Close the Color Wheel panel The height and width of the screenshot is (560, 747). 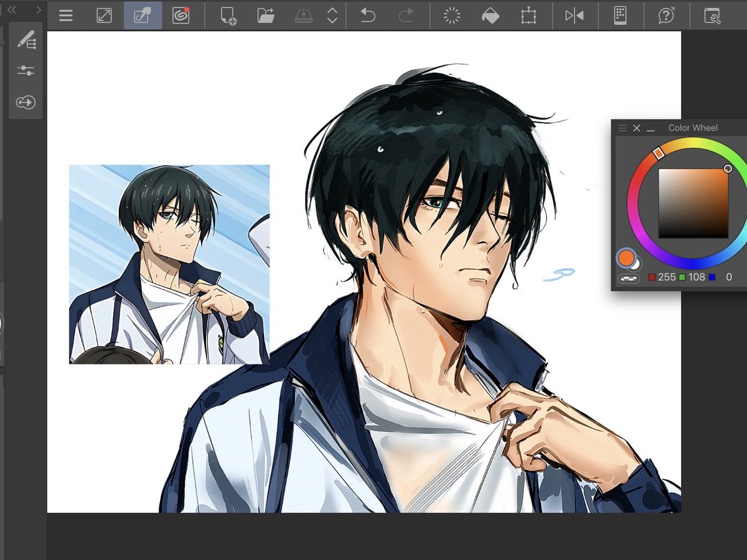(637, 128)
